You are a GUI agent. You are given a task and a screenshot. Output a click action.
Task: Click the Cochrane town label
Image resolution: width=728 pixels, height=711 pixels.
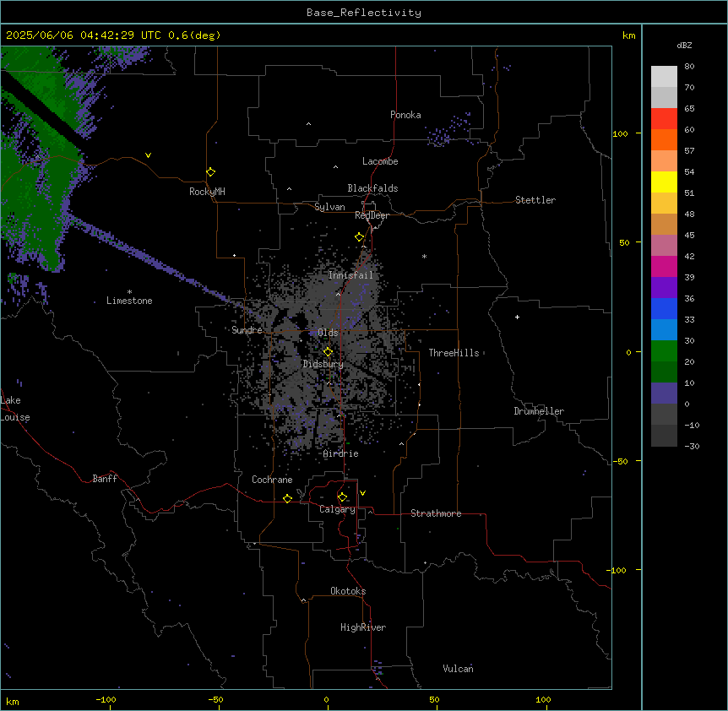pyautogui.click(x=272, y=480)
